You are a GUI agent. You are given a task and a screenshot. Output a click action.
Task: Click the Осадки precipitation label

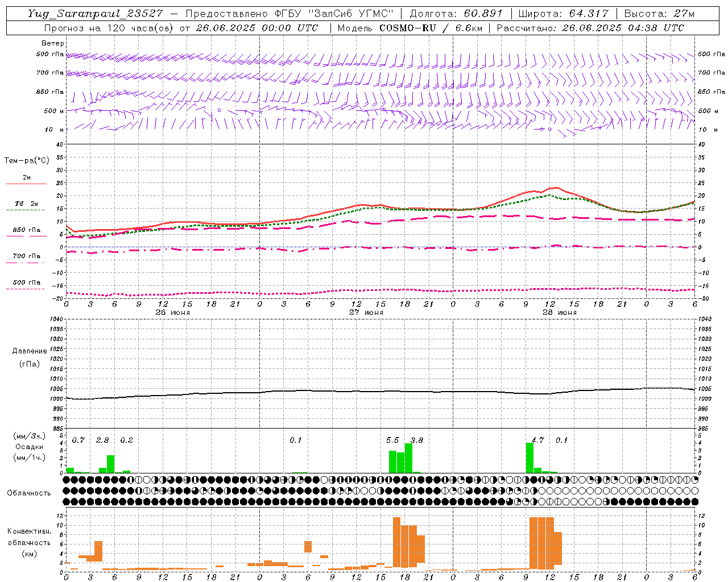click(30, 447)
